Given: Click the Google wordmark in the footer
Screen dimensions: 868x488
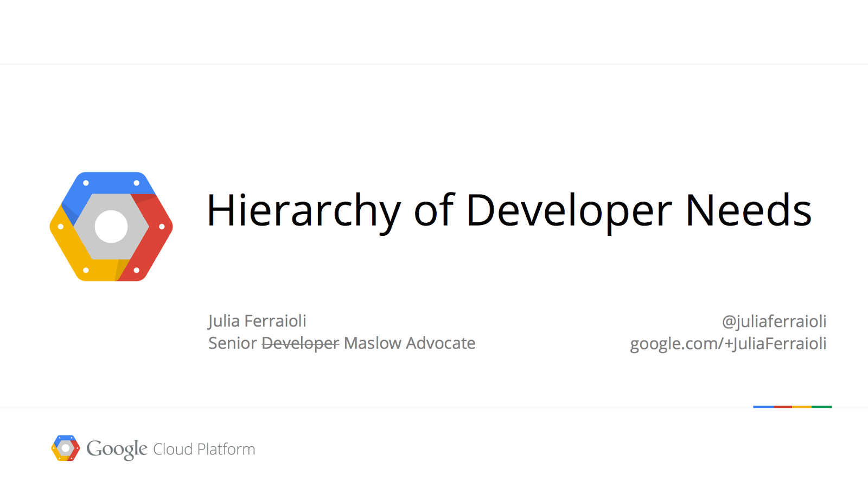Looking at the screenshot, I should (x=117, y=448).
